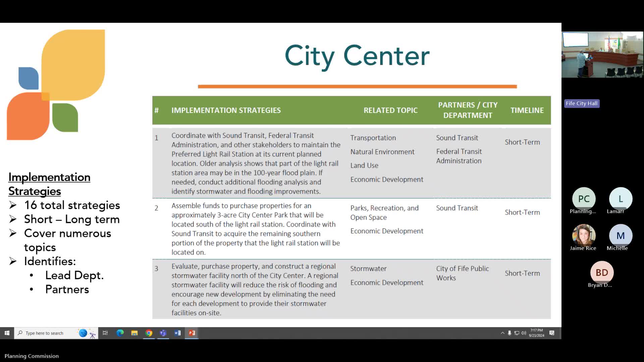Viewport: 644px width, 362px height.
Task: Click Short-Term timeline in row 3
Action: click(x=522, y=273)
